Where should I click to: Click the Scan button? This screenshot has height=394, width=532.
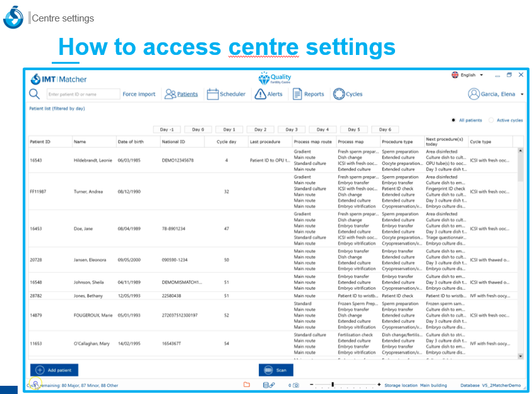click(276, 370)
